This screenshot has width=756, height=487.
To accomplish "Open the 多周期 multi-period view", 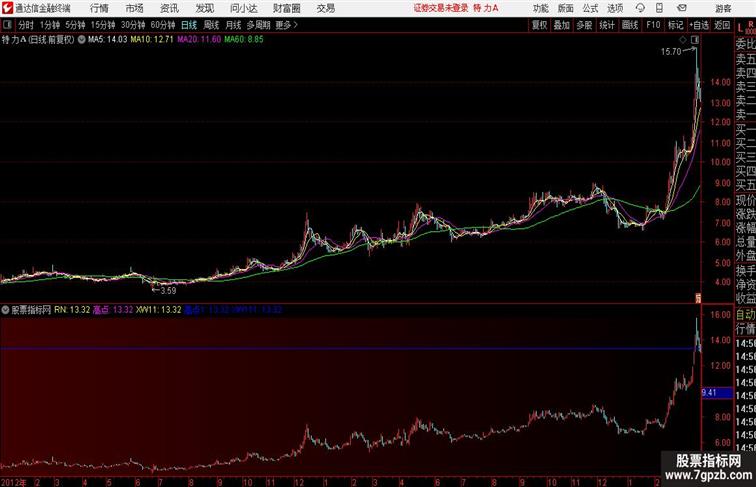I will [x=258, y=25].
